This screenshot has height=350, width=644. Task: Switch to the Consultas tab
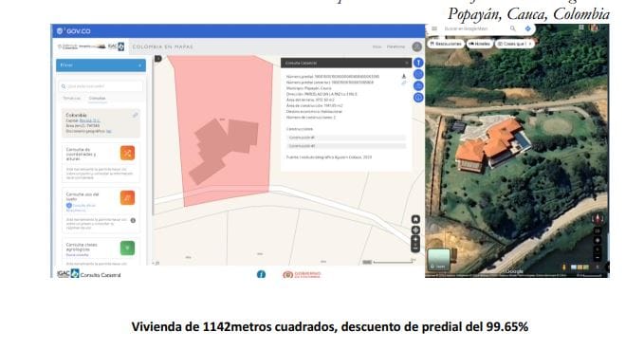pyautogui.click(x=98, y=99)
